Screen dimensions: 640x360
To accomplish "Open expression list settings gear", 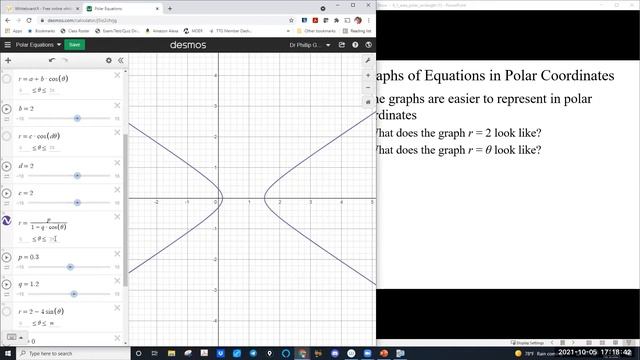I will 109,60.
